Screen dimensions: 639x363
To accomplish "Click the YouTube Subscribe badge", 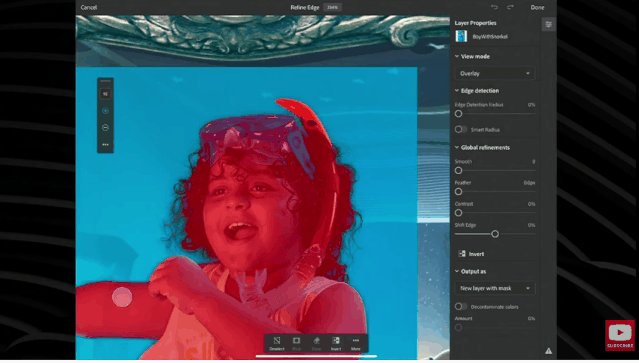I will [620, 335].
